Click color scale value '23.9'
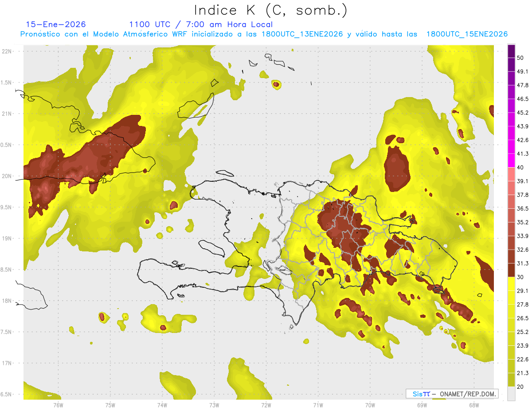 [523, 345]
